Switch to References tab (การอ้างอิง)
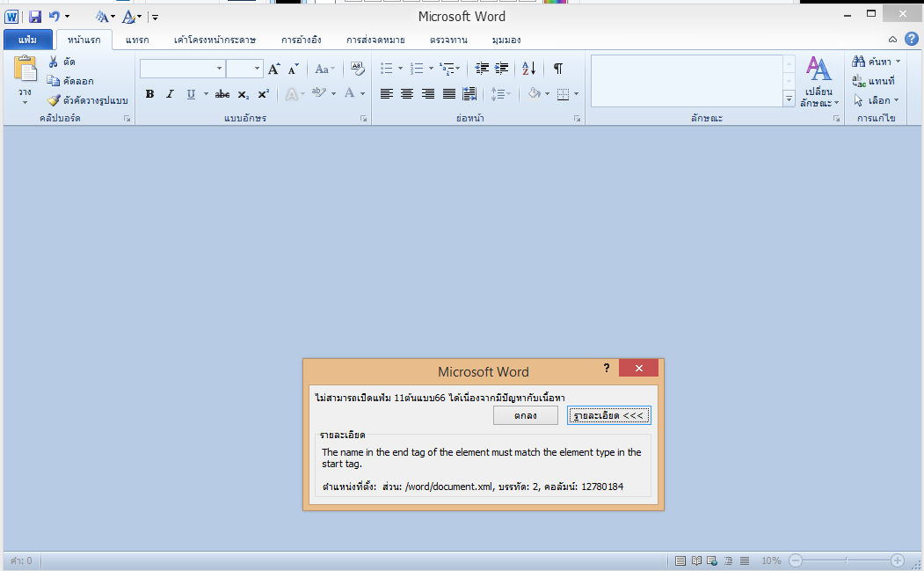Viewport: 924px width, 571px height. tap(302, 40)
